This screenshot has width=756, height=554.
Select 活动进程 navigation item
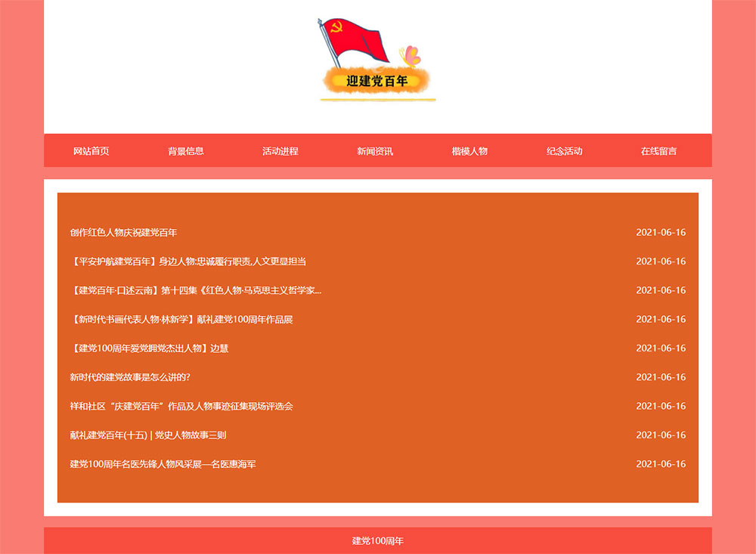tap(280, 151)
